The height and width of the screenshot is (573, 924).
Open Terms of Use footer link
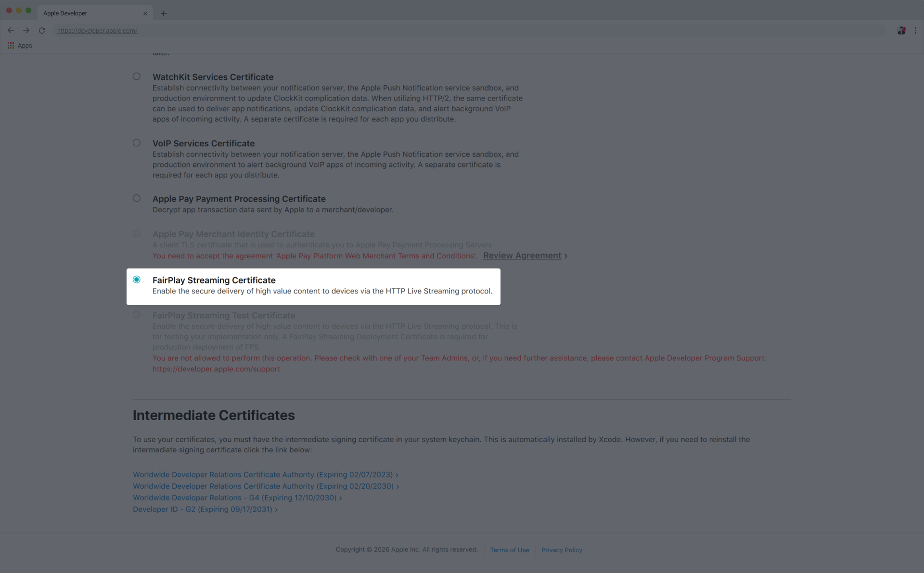click(510, 550)
